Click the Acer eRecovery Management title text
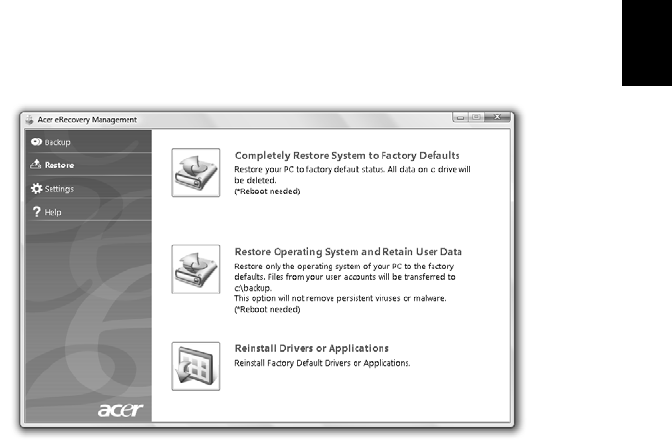 tap(87, 120)
